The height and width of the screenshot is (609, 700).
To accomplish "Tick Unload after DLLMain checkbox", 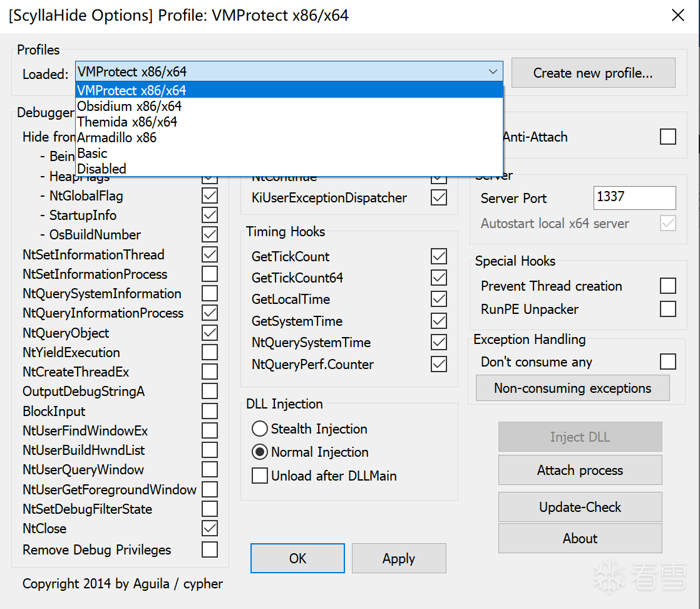I will pos(260,476).
